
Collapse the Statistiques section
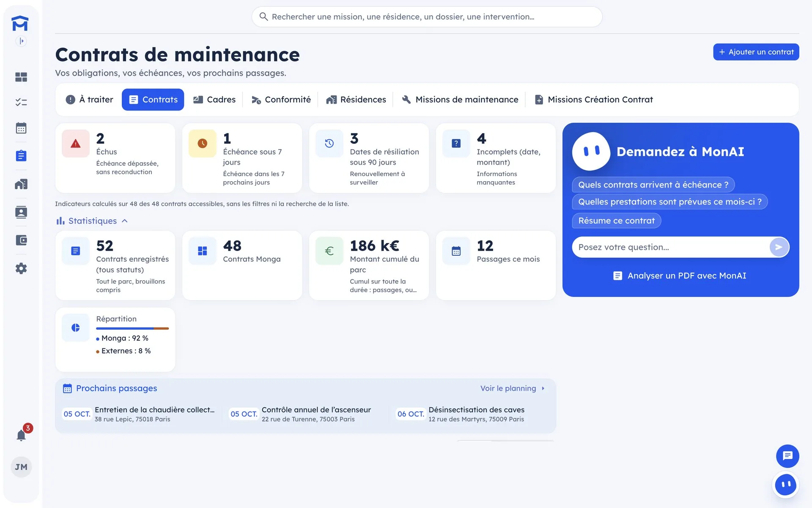pos(92,221)
